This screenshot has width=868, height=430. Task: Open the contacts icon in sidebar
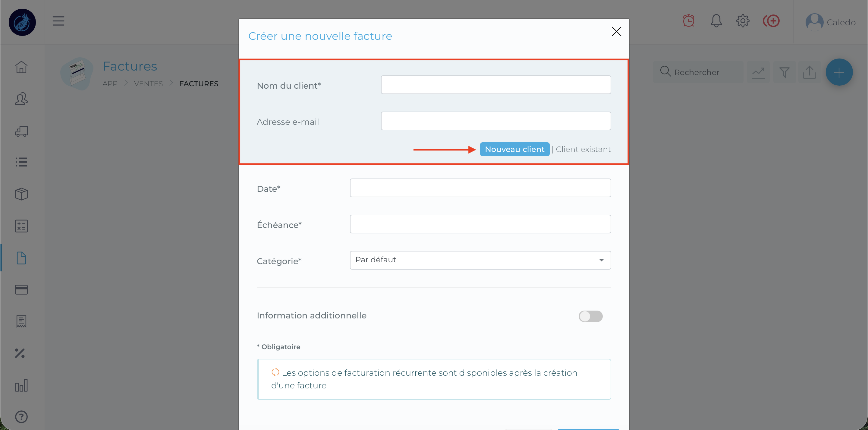(x=21, y=99)
